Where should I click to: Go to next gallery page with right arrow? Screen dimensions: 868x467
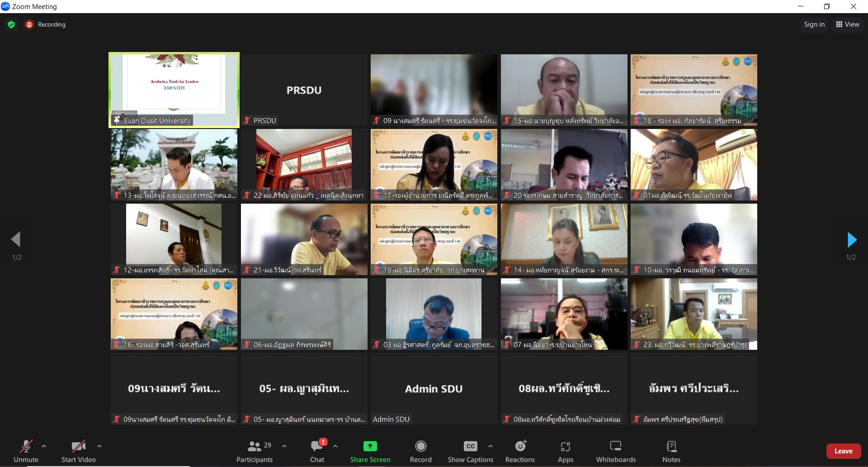(x=851, y=240)
